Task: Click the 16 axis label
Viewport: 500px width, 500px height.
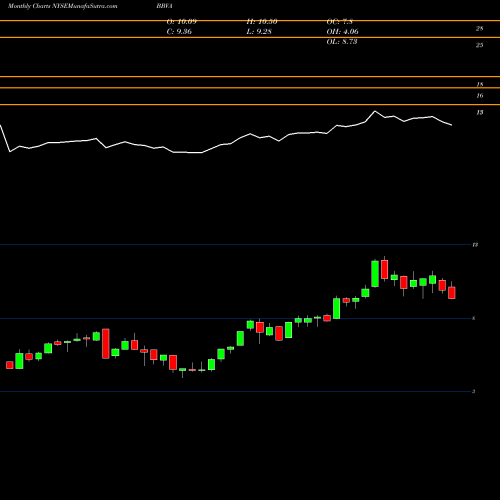Action: click(x=479, y=96)
